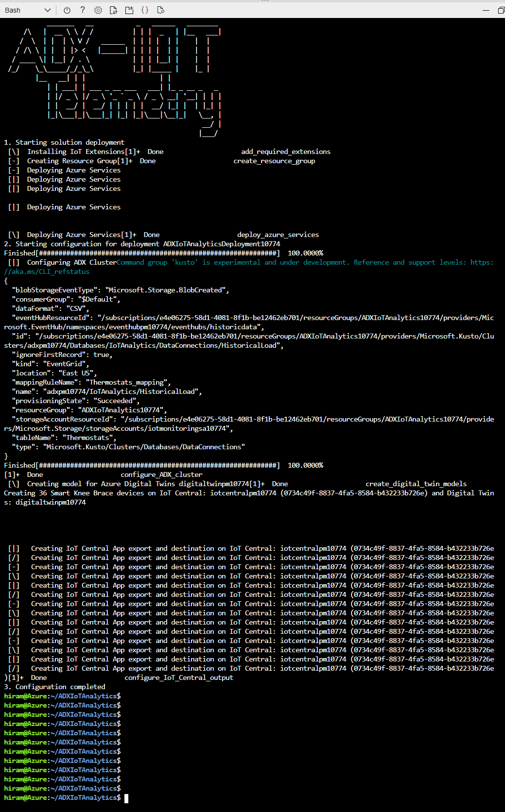Click the "kind": "EventGrid" line
505x812 pixels.
pyautogui.click(x=51, y=364)
